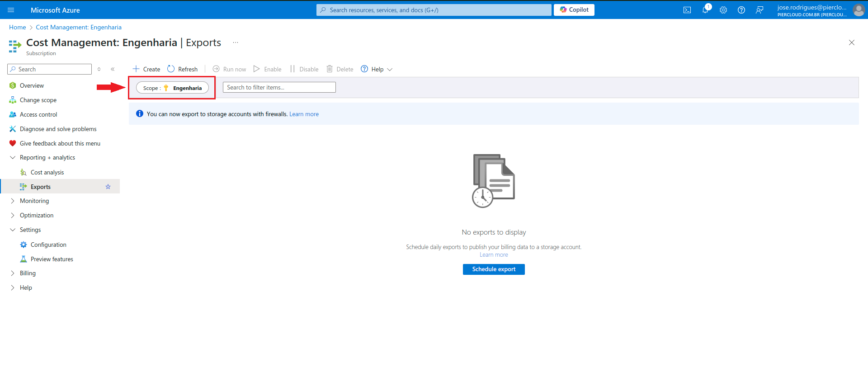The height and width of the screenshot is (372, 868).
Task: Expand the Help dropdown in toolbar
Action: 377,69
